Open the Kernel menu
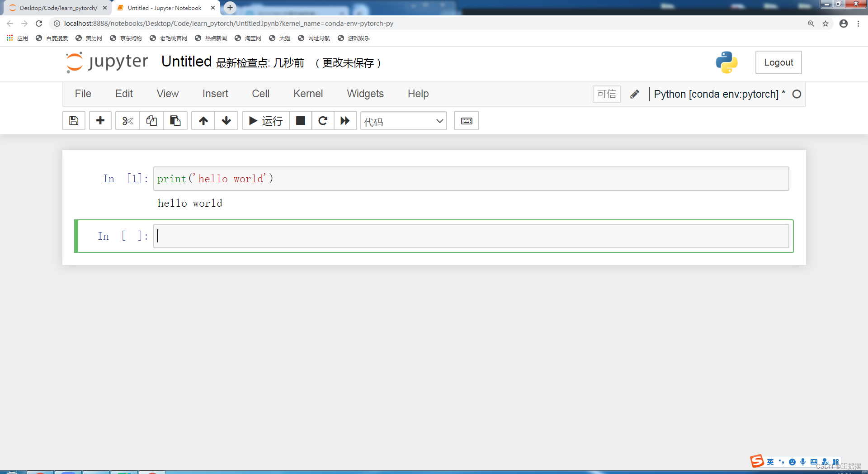This screenshot has height=474, width=868. (x=308, y=94)
